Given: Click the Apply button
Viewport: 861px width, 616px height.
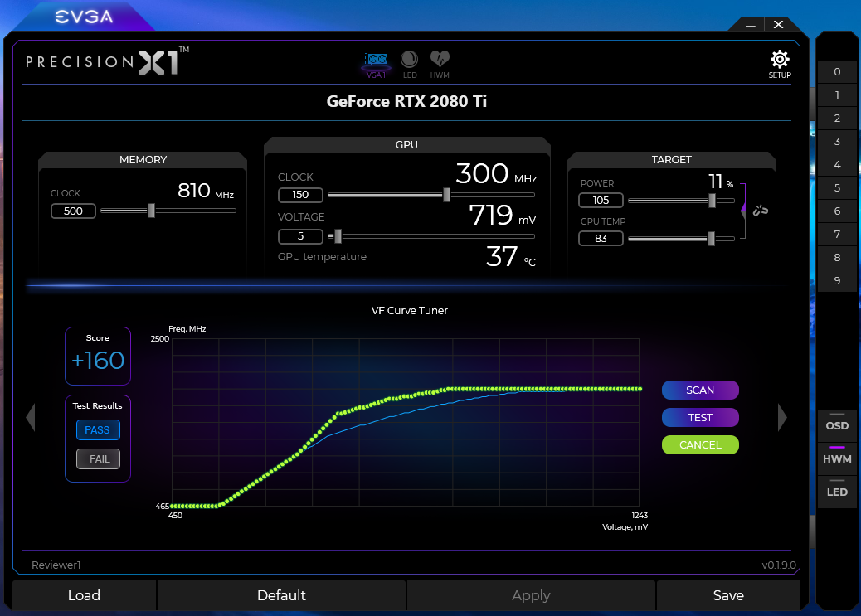Looking at the screenshot, I should click(x=531, y=595).
